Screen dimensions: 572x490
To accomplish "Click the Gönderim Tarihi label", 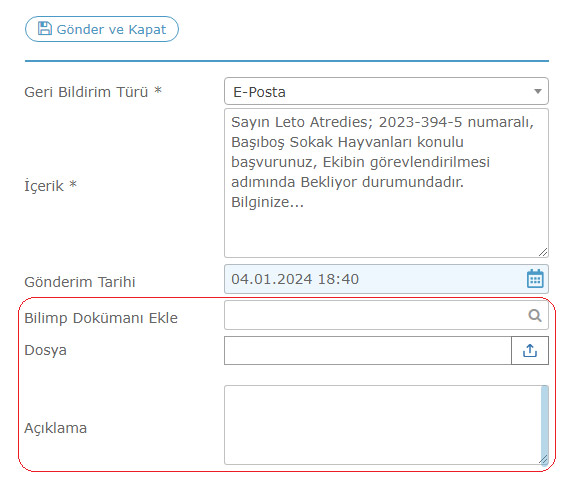I will [80, 282].
